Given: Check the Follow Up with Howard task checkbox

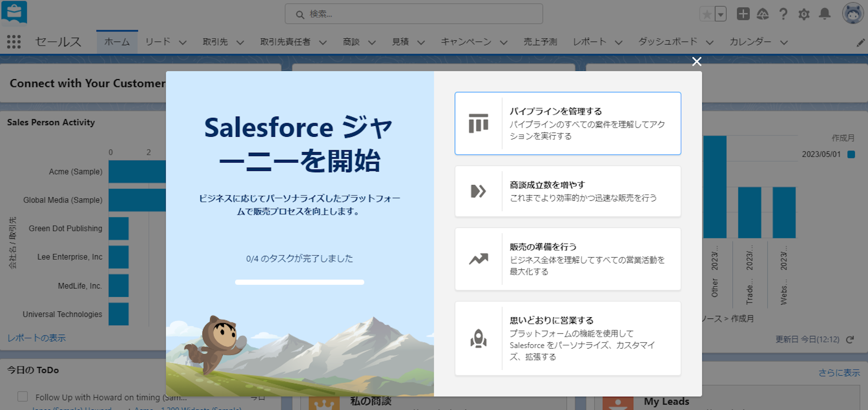Looking at the screenshot, I should 22,396.
